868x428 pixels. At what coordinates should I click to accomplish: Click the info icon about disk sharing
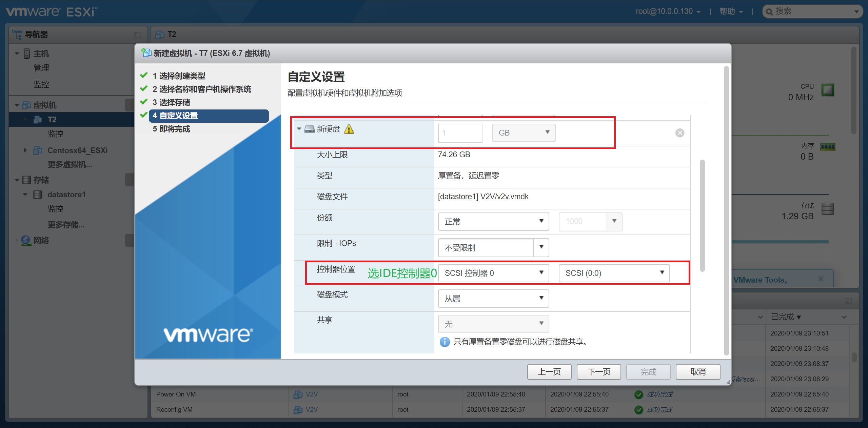pyautogui.click(x=445, y=342)
